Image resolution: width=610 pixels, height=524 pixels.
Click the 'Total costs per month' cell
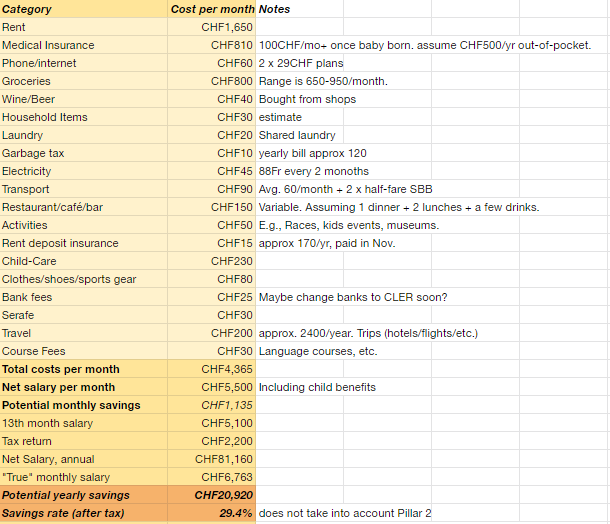point(84,369)
